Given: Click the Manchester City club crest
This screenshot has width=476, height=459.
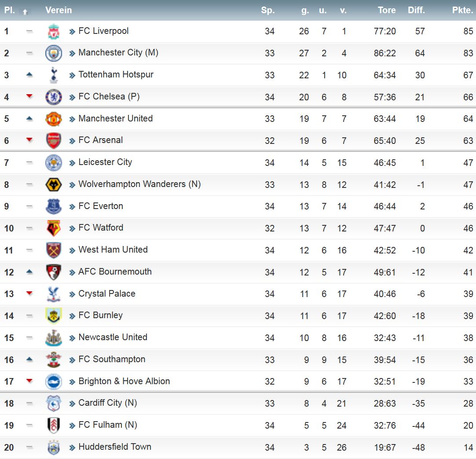Looking at the screenshot, I should click(x=54, y=53).
